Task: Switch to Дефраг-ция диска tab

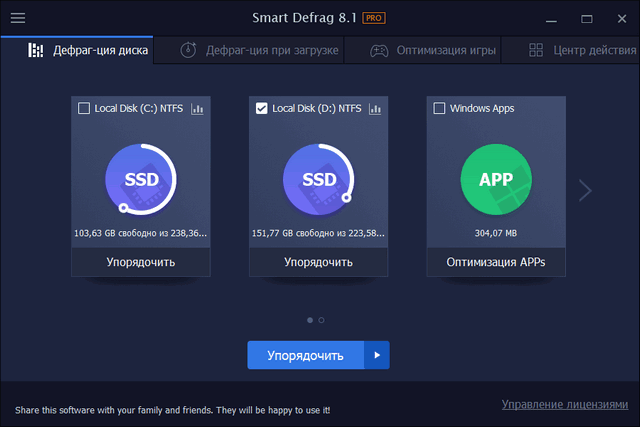Action: pos(77,50)
